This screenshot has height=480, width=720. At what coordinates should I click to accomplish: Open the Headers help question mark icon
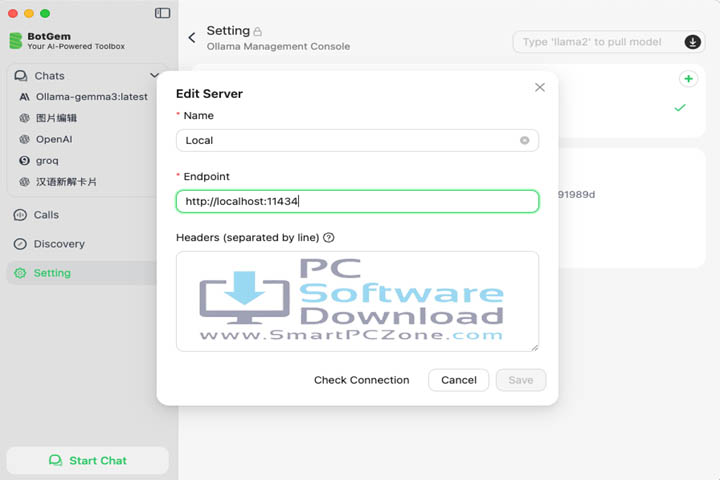pyautogui.click(x=329, y=237)
